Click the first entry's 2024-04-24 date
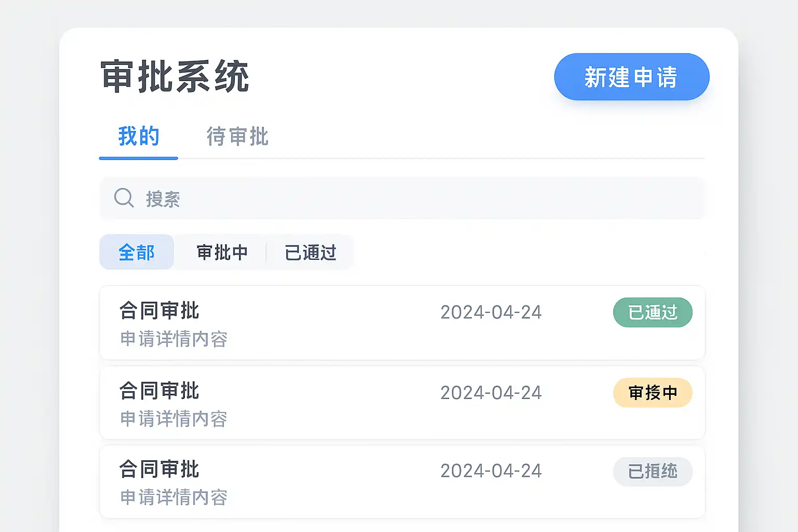The height and width of the screenshot is (532, 798). (x=491, y=312)
